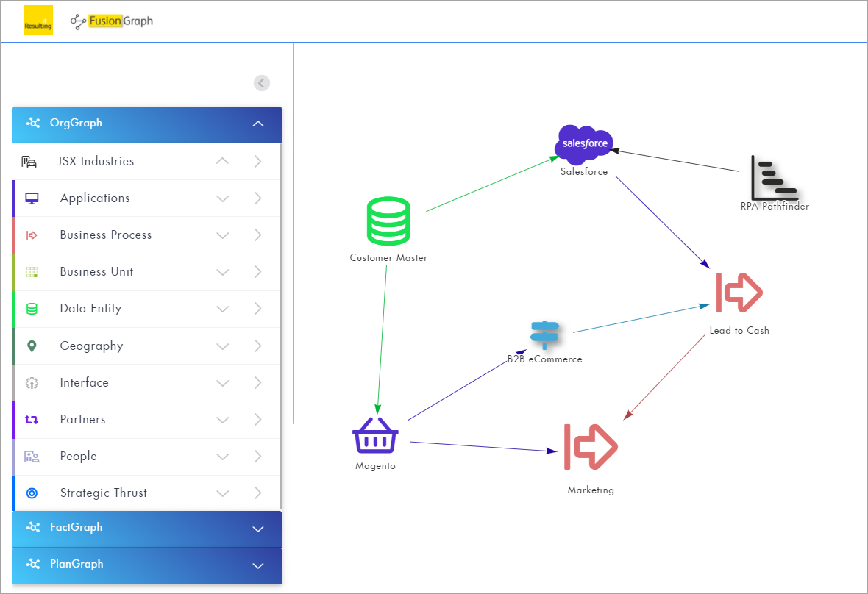Click the Lead to Cash process icon
This screenshot has width=868, height=594.
point(739,293)
